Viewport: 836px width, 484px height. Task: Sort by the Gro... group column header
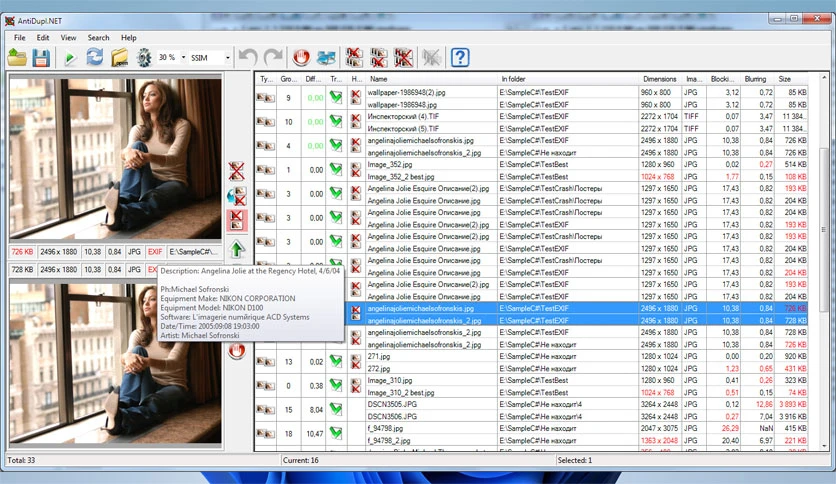pos(288,79)
